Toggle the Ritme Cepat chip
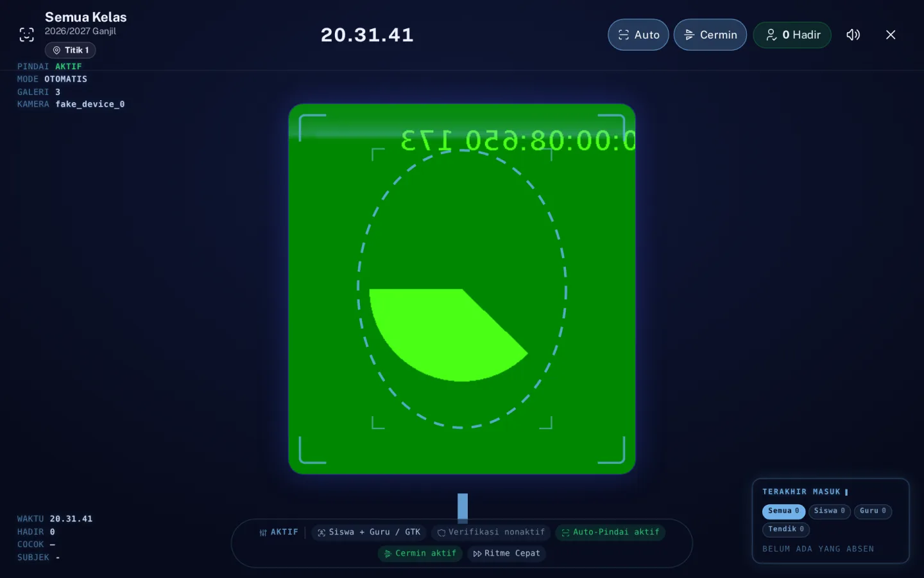 coord(507,554)
